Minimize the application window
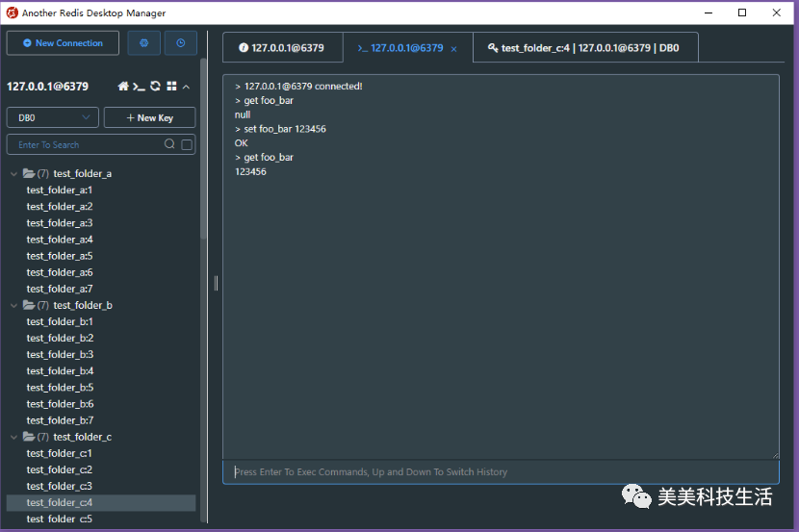Viewport: 799px width, 532px height. (709, 13)
